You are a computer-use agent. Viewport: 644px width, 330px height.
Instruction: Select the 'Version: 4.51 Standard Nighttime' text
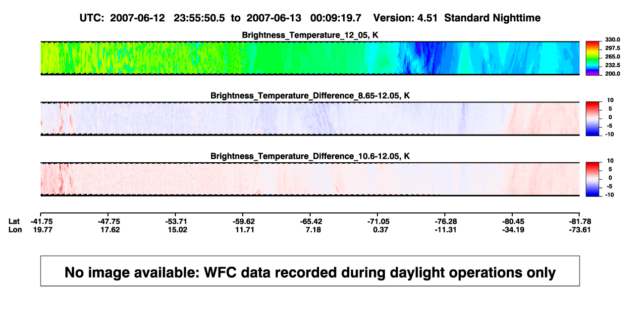point(457,18)
